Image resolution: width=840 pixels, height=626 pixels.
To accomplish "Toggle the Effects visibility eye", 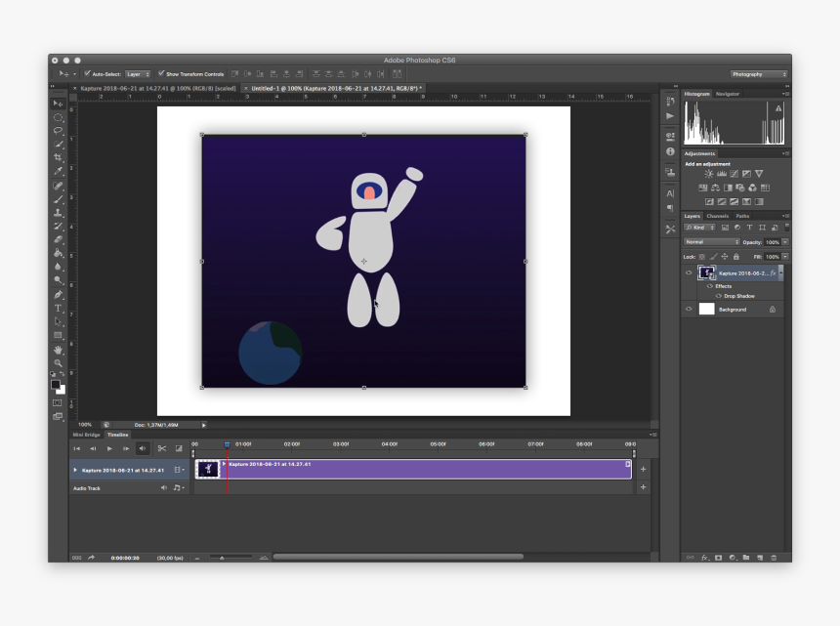I will pyautogui.click(x=710, y=286).
